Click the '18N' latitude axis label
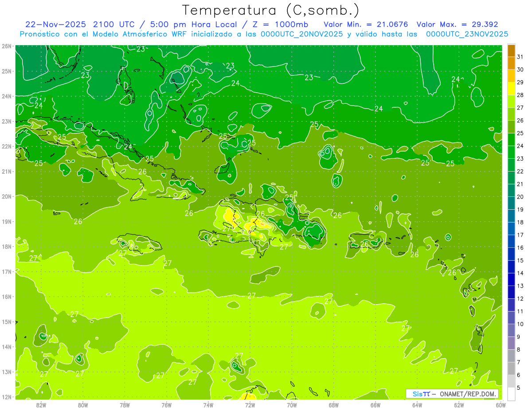 pos(7,247)
